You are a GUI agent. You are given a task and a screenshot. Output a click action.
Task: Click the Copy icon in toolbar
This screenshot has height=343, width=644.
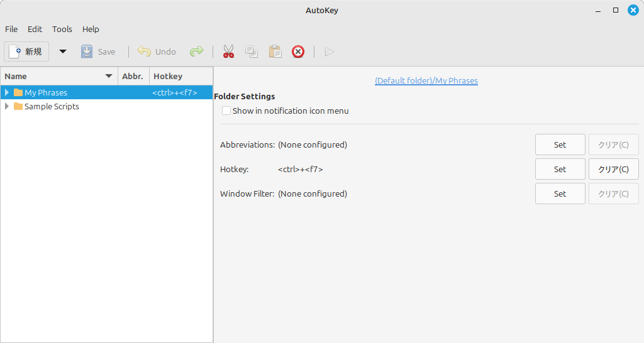point(252,52)
